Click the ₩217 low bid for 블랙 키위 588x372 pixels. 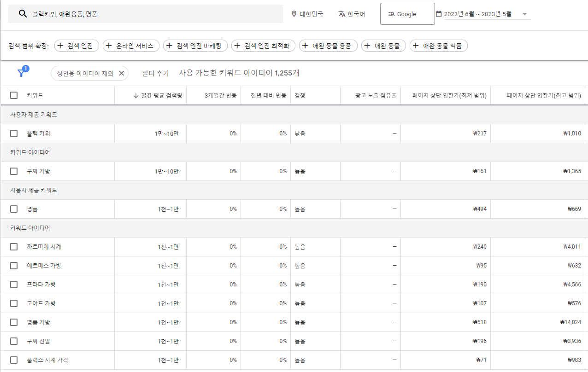pyautogui.click(x=480, y=134)
